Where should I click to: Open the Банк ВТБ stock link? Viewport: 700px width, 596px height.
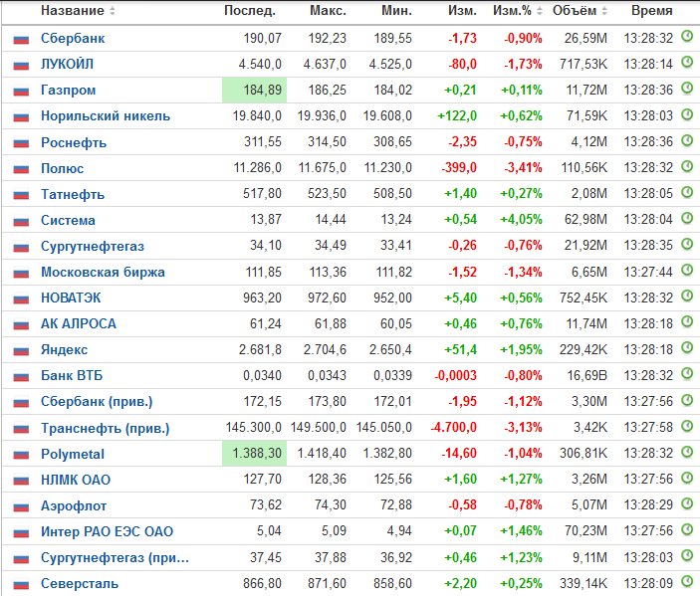(72, 375)
